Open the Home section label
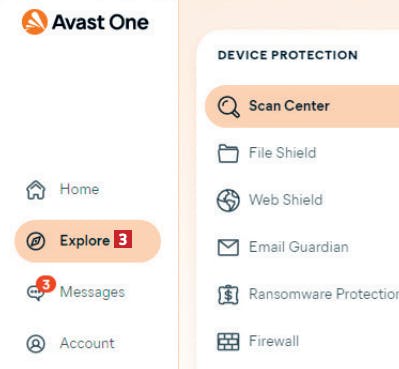This screenshot has height=369, width=399. click(x=79, y=189)
